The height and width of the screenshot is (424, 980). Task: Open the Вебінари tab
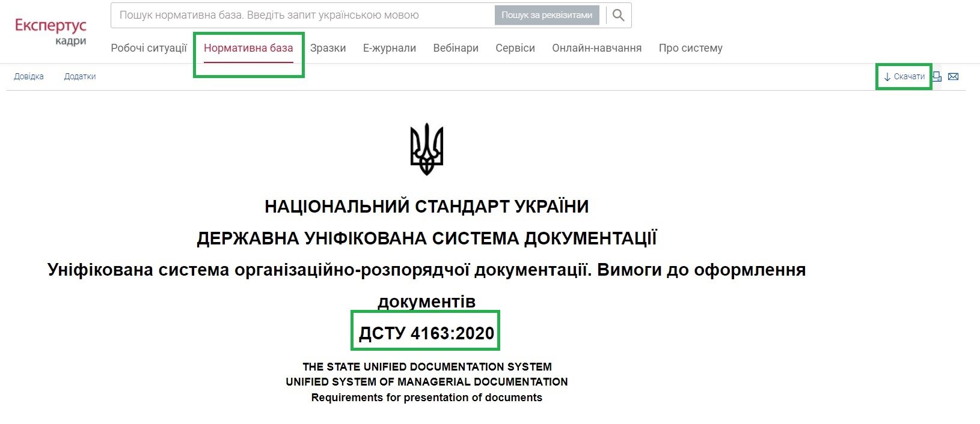(456, 48)
